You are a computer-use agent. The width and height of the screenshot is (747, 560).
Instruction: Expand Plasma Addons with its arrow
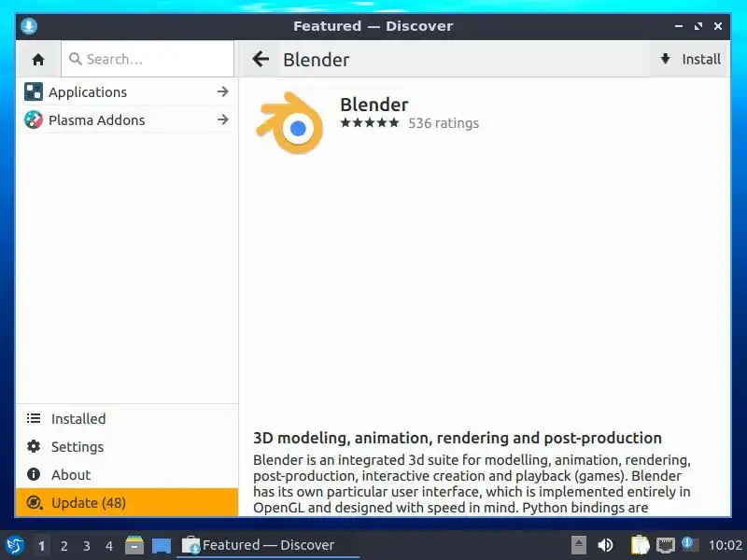pyautogui.click(x=222, y=119)
